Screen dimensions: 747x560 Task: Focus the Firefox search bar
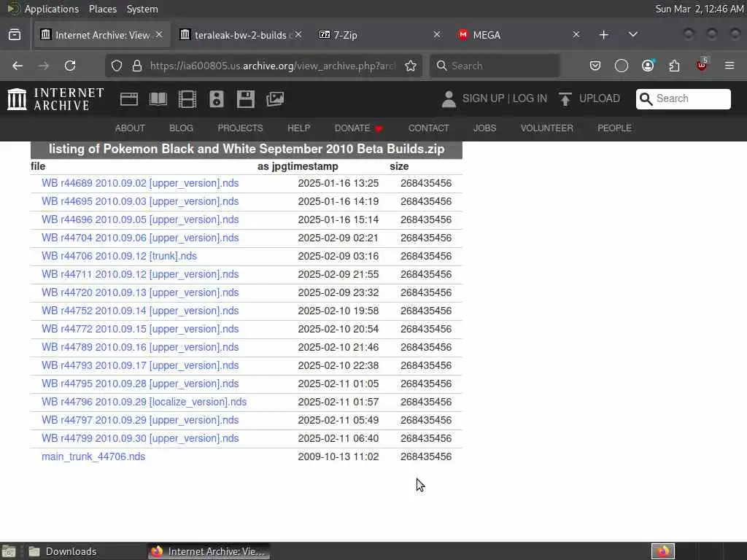(x=495, y=66)
